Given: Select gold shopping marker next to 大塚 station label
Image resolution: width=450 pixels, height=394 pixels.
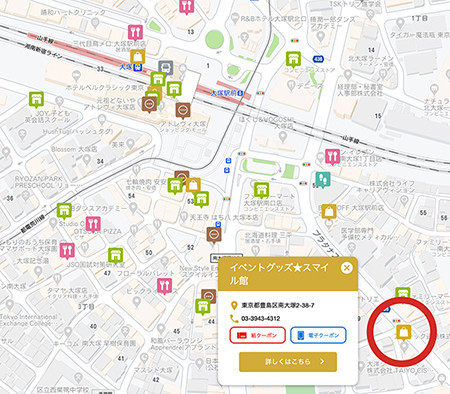Looking at the screenshot, I should pos(137,57).
